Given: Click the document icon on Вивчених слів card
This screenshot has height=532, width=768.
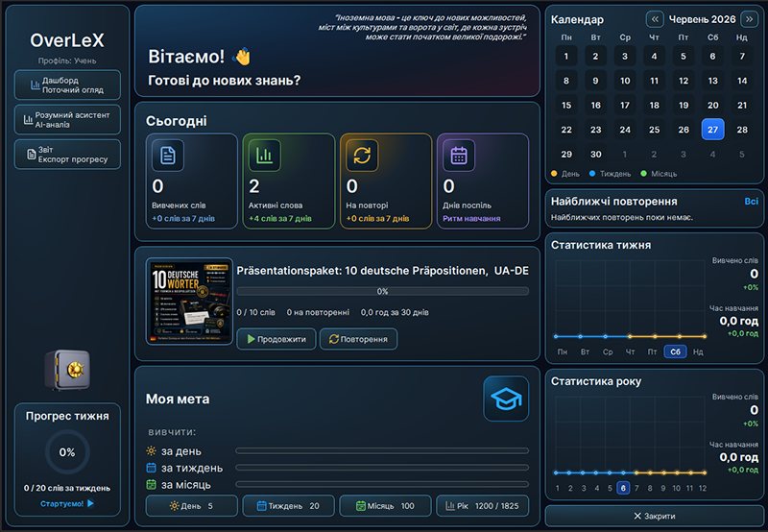Looking at the screenshot, I should tap(168, 156).
